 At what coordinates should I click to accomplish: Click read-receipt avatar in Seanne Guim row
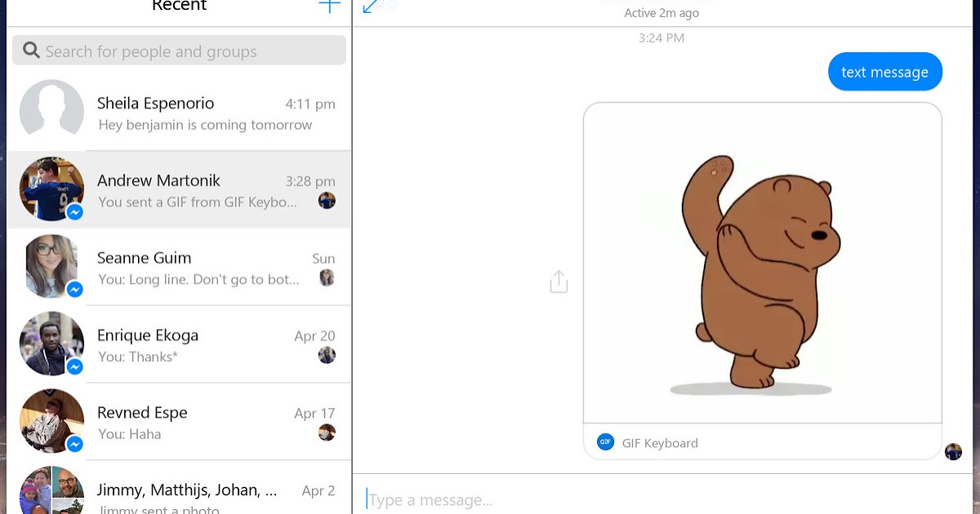[327, 278]
